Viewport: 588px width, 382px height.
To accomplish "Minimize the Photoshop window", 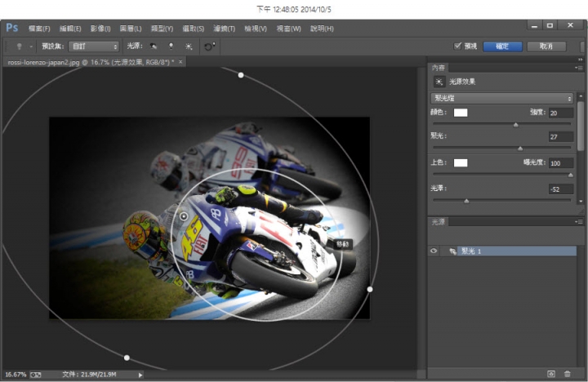I will point(534,26).
